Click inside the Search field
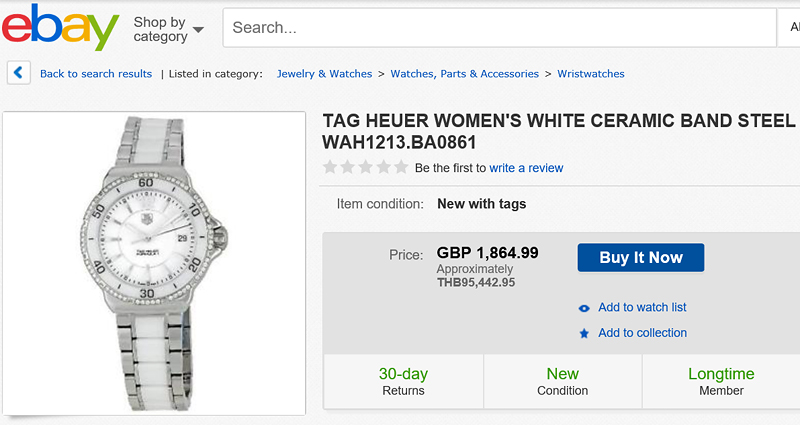The width and height of the screenshot is (800, 425). [x=500, y=28]
